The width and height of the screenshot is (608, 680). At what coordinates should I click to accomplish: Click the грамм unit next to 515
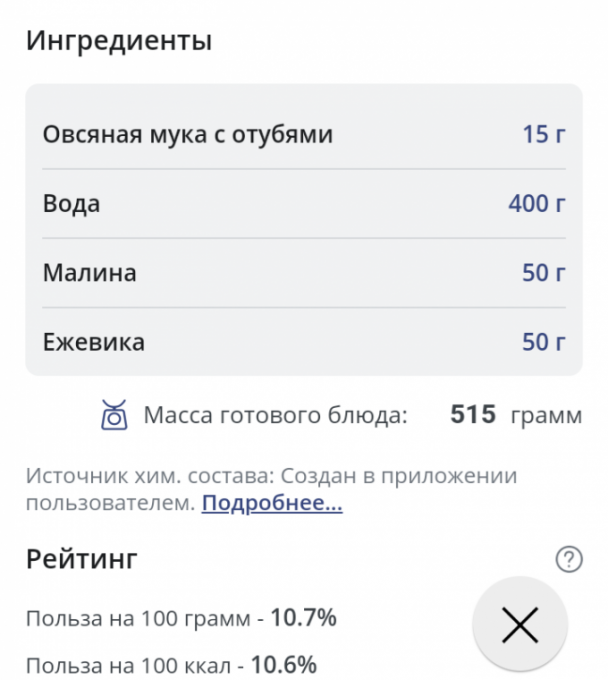pyautogui.click(x=546, y=415)
